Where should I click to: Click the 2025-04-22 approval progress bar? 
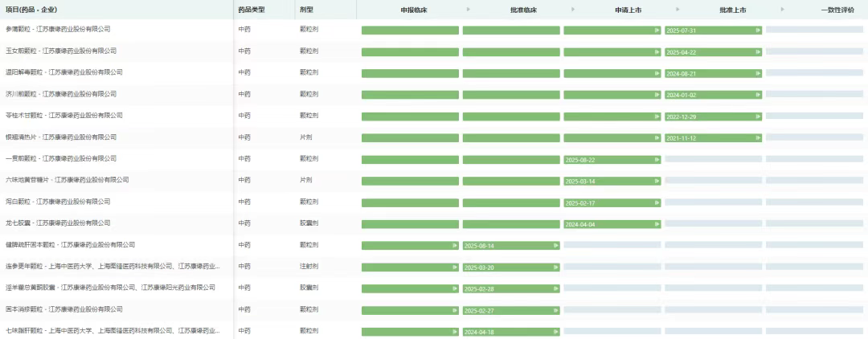pyautogui.click(x=713, y=52)
